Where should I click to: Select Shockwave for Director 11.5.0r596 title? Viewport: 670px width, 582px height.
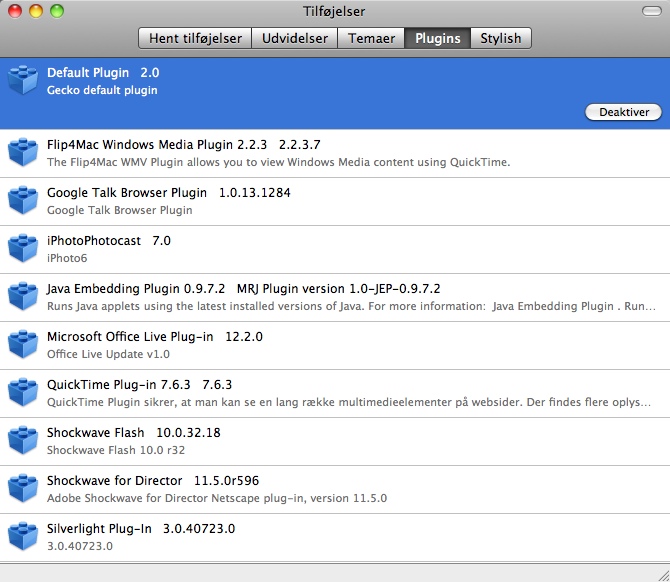[x=153, y=481]
